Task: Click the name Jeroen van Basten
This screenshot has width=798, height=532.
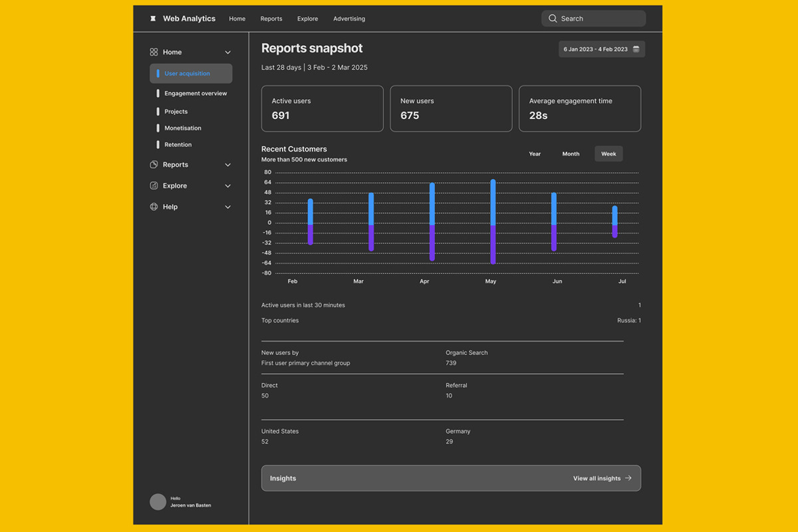Action: click(191, 505)
